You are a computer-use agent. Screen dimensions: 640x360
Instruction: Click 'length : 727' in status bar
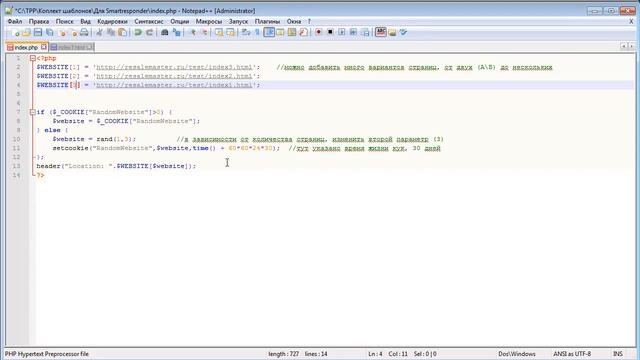point(283,354)
